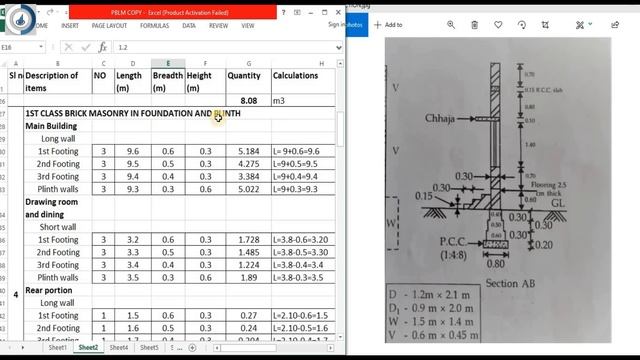The image size is (640, 360).
Task: Select cell showing length 9.6
Action: click(133, 151)
